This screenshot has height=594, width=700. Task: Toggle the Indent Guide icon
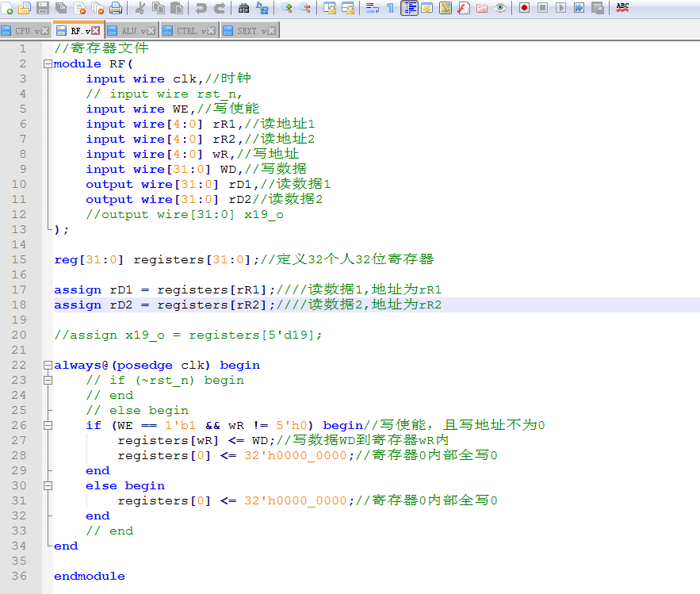point(409,8)
